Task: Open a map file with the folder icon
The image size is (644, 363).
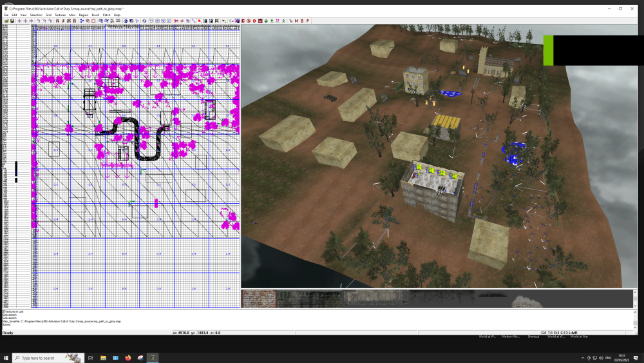Action: (x=6, y=21)
